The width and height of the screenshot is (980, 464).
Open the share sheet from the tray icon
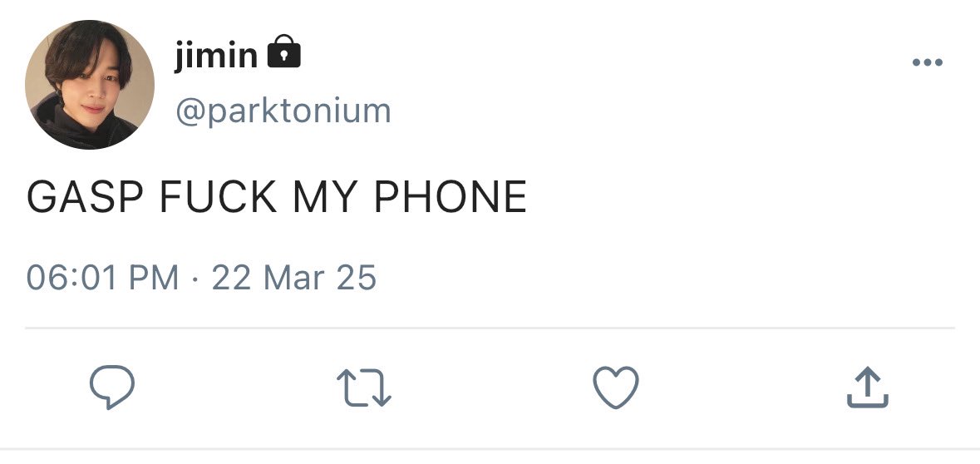(x=868, y=387)
